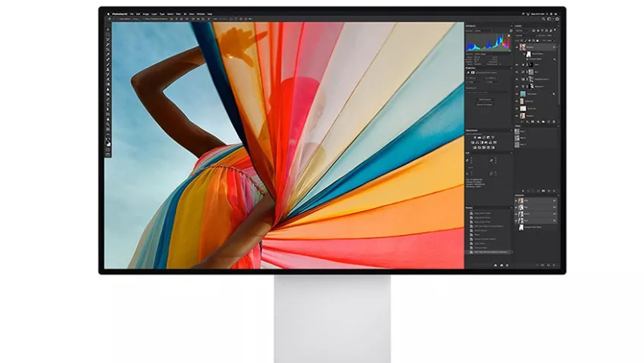Click the Photo Filter adjustment icon
The width and height of the screenshot is (644, 363).
(486, 142)
